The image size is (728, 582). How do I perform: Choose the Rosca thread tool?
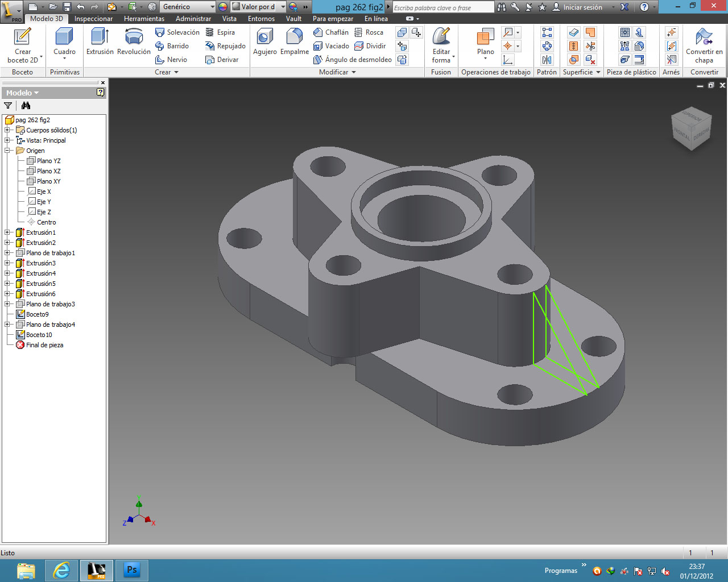[369, 32]
